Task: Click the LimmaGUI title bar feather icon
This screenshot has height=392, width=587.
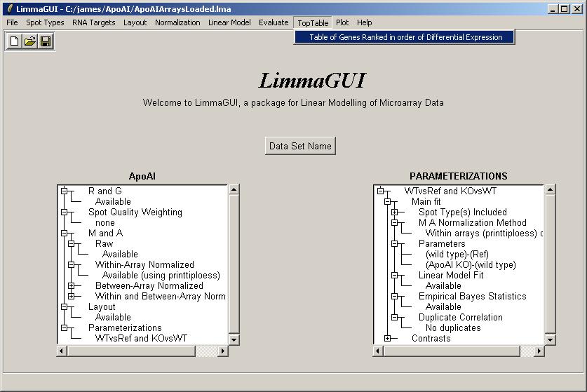Action: click(9, 9)
